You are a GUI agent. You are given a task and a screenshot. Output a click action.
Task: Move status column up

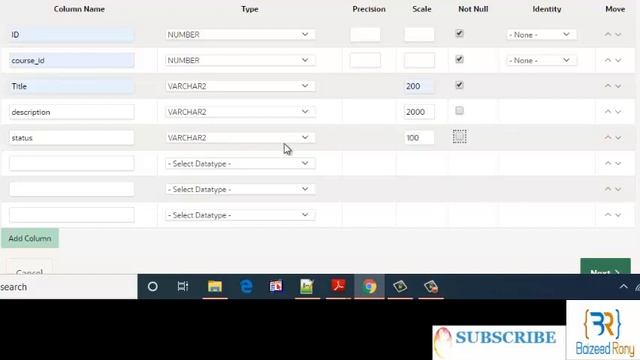point(608,138)
